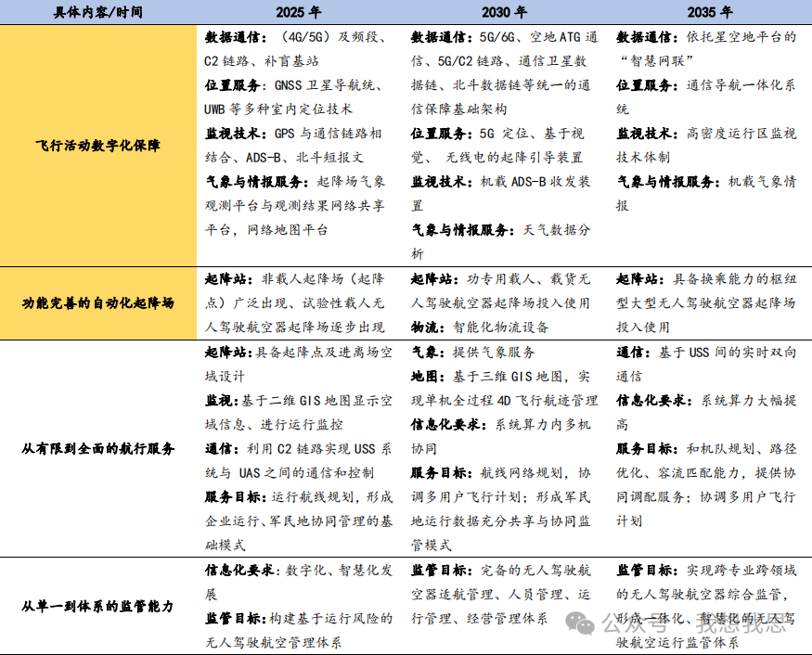Viewport: 812px width, 655px height.
Task: Click the line "企业运行、军民地协同管理的基"
Action: (299, 520)
